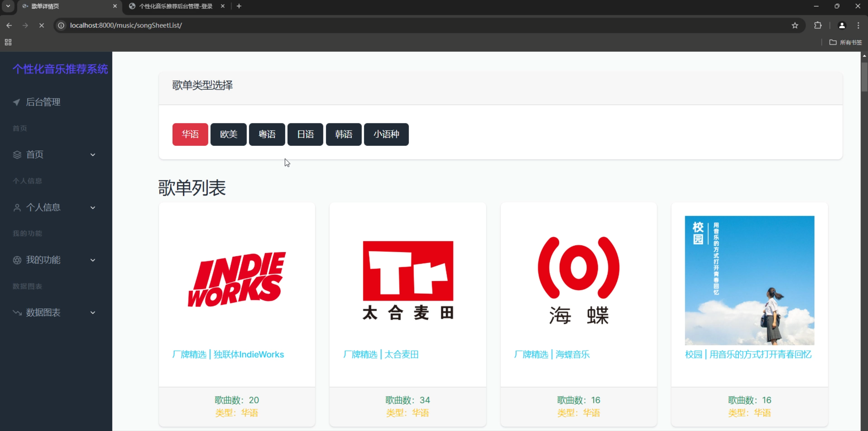Click the aperture icon next to 我的功能
This screenshot has width=868, height=431.
coord(17,260)
